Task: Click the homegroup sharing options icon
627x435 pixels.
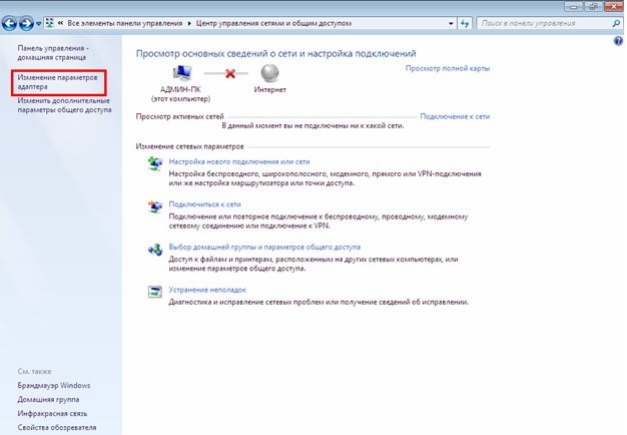Action: click(155, 249)
